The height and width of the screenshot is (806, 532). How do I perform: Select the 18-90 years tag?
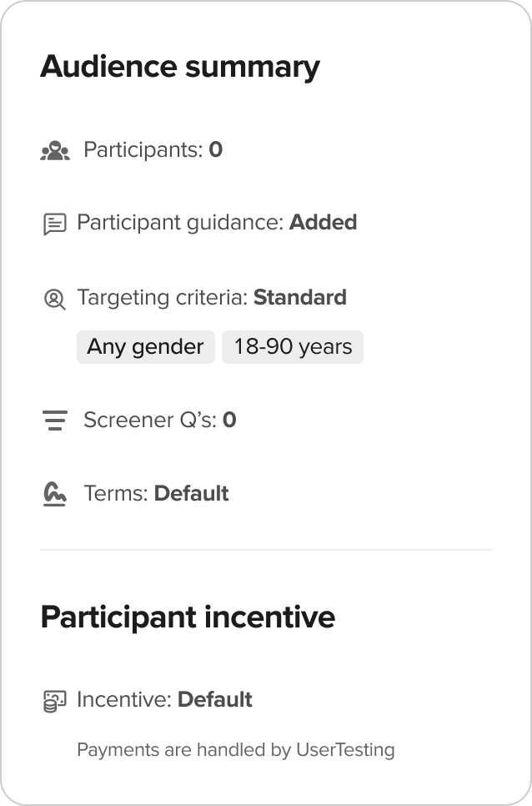point(293,347)
